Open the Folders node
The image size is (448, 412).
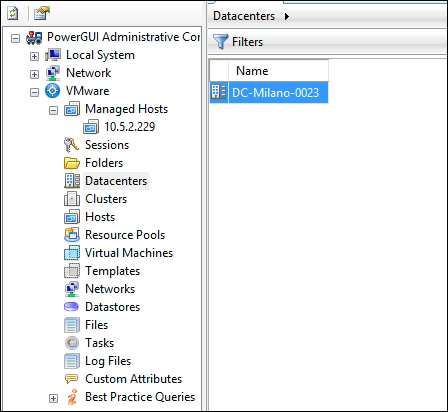(x=104, y=163)
